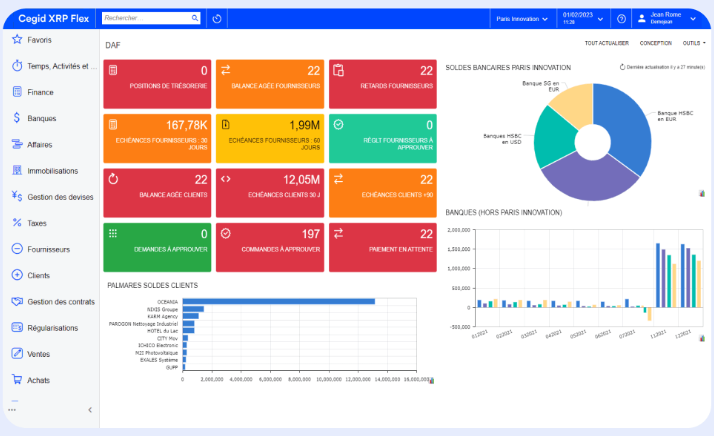Open the Retards Fournisseurs tile
This screenshot has width=714, height=436.
tap(382, 84)
